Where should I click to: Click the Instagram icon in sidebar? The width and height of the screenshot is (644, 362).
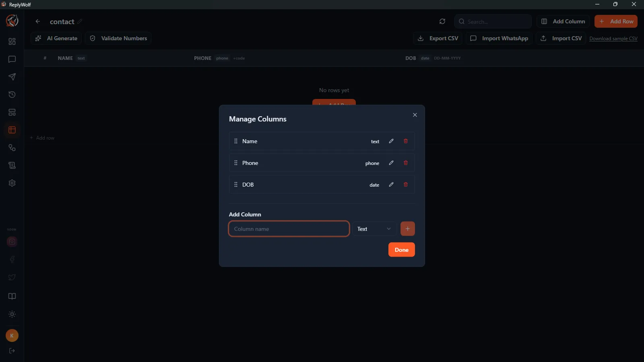click(12, 242)
